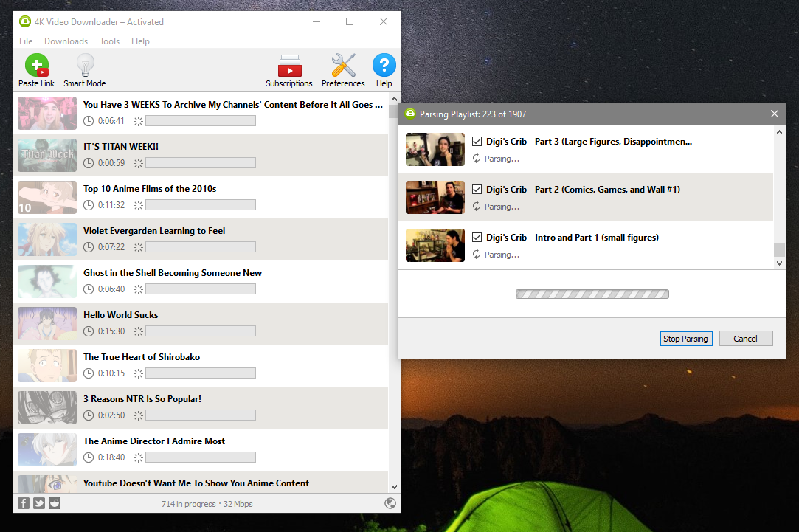This screenshot has width=799, height=532.
Task: Open the Twitter icon in status bar
Action: click(39, 503)
